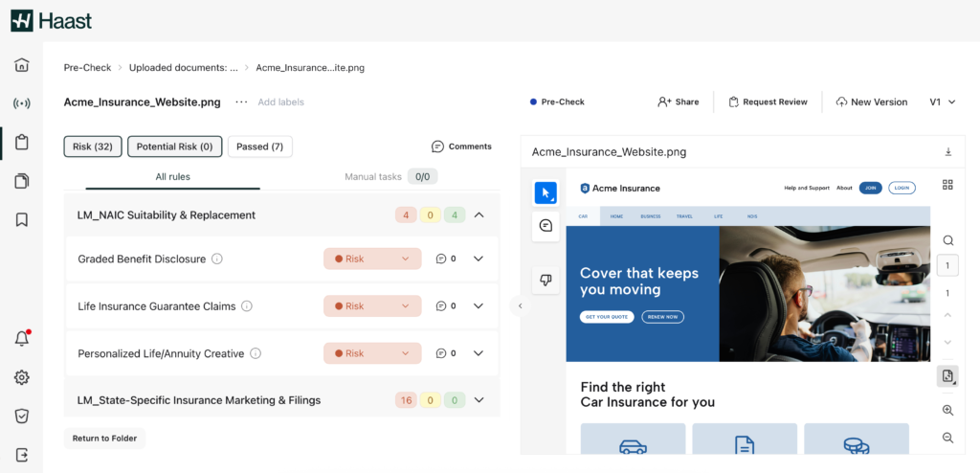
Task: Open notifications bell icon
Action: (x=22, y=339)
